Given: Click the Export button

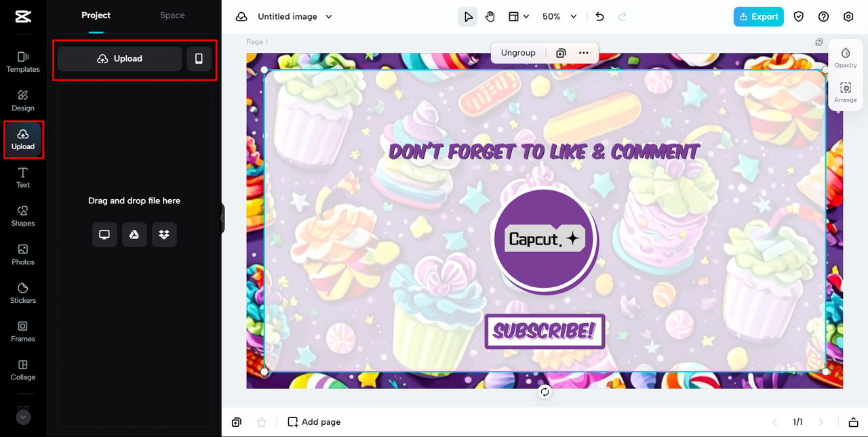Looking at the screenshot, I should 759,17.
